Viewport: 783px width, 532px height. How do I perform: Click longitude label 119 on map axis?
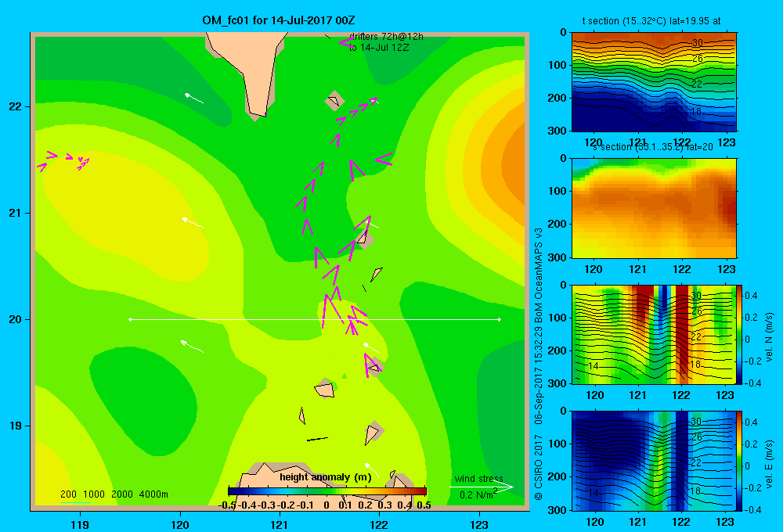point(80,524)
